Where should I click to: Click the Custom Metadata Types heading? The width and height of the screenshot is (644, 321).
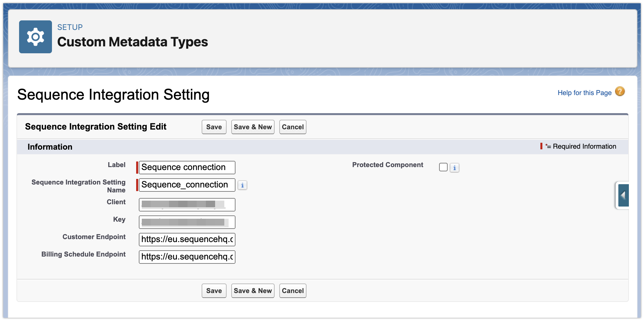tap(133, 42)
